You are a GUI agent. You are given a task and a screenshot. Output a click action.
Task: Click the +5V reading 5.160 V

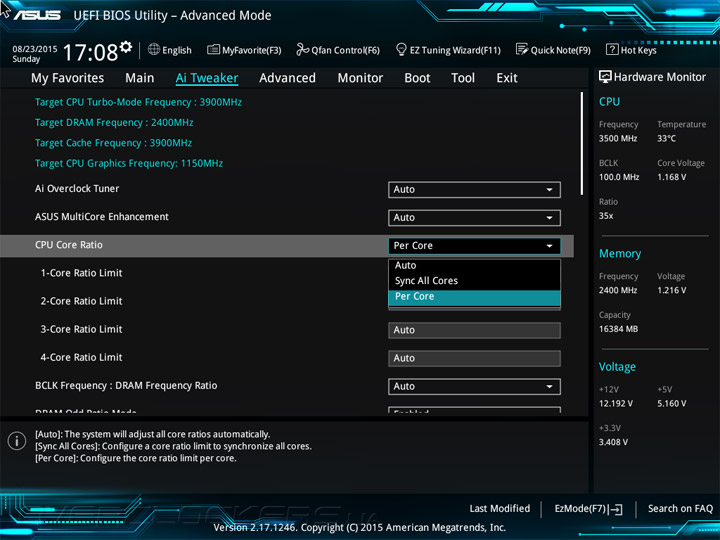672,403
